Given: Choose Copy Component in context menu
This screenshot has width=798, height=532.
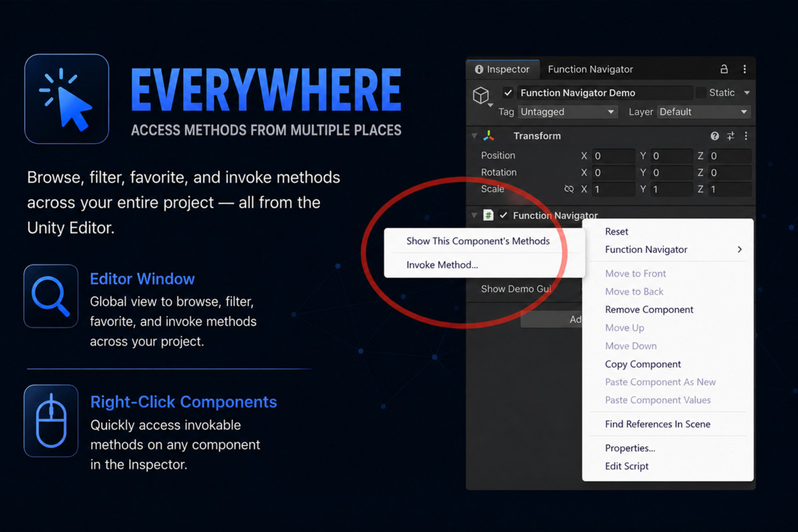Looking at the screenshot, I should (643, 364).
